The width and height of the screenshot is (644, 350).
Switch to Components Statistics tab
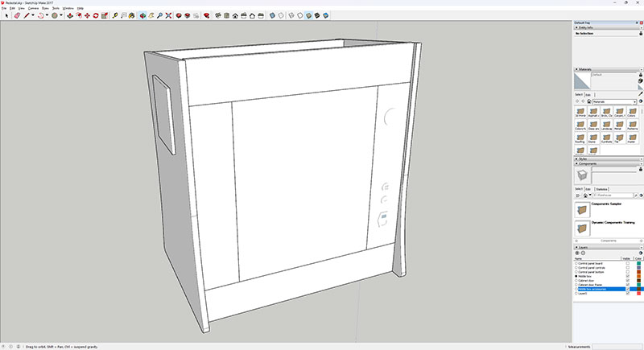click(601, 189)
